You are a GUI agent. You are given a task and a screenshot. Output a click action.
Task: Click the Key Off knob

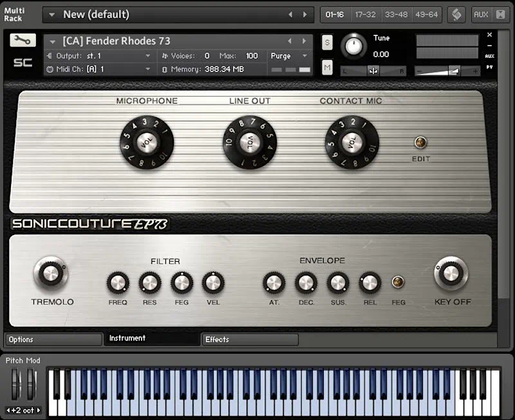point(451,273)
